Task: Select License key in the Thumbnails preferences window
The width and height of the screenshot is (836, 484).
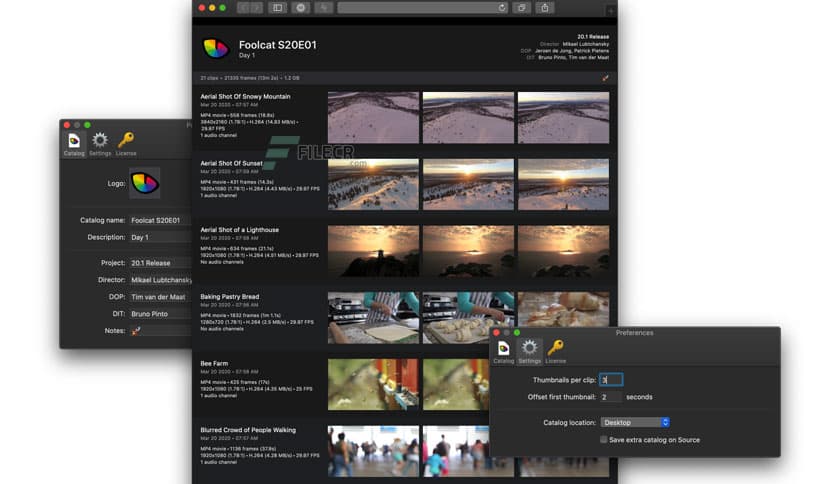Action: [556, 352]
